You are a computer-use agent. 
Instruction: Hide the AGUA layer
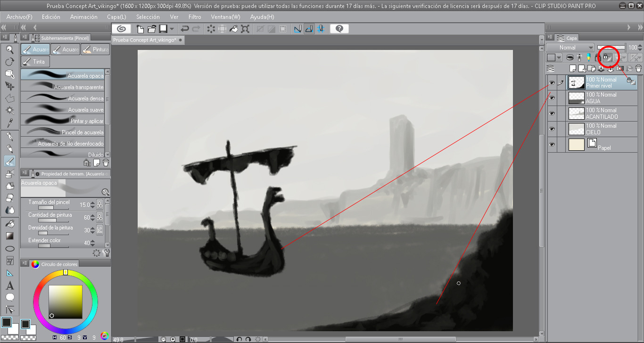coord(551,98)
